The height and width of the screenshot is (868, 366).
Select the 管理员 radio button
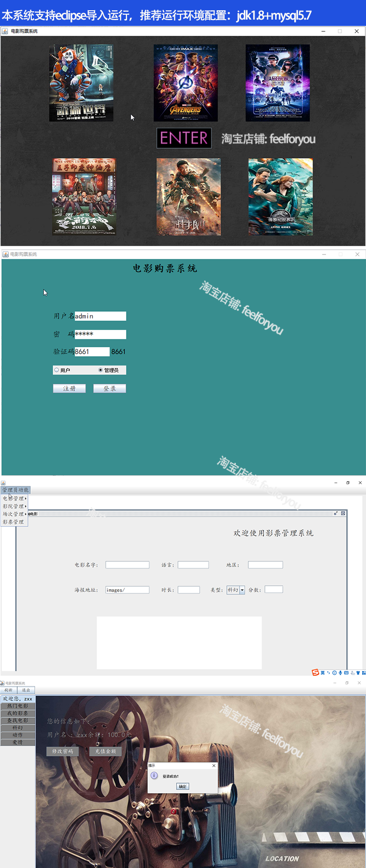tap(101, 370)
